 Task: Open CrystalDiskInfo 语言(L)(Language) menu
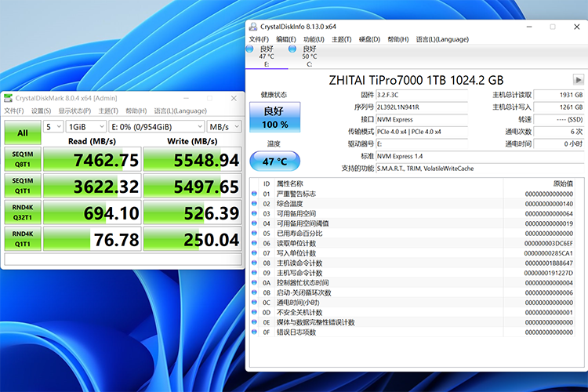coord(442,39)
